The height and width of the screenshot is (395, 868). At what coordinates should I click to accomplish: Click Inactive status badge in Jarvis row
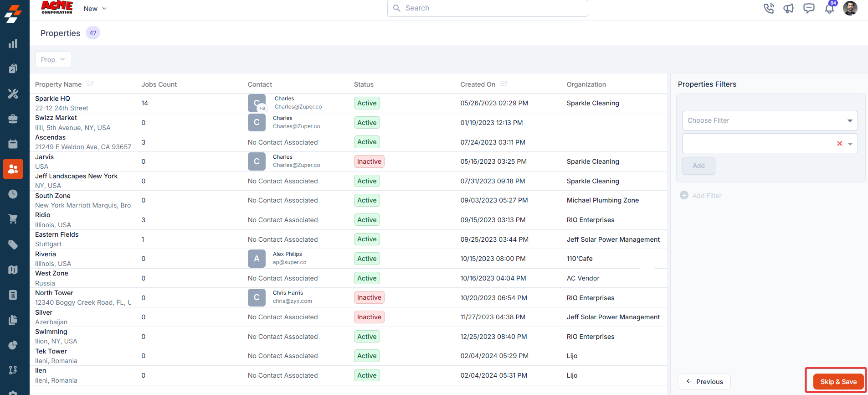[x=369, y=161]
